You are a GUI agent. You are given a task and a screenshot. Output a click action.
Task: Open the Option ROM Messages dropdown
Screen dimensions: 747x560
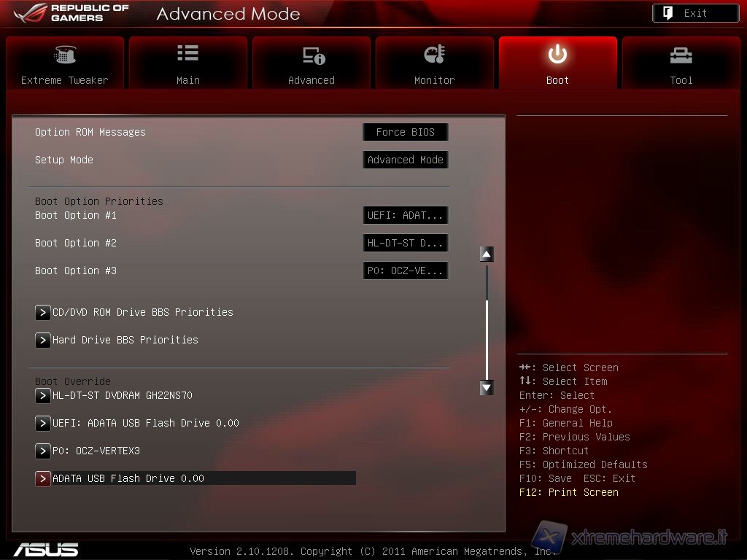pos(405,132)
